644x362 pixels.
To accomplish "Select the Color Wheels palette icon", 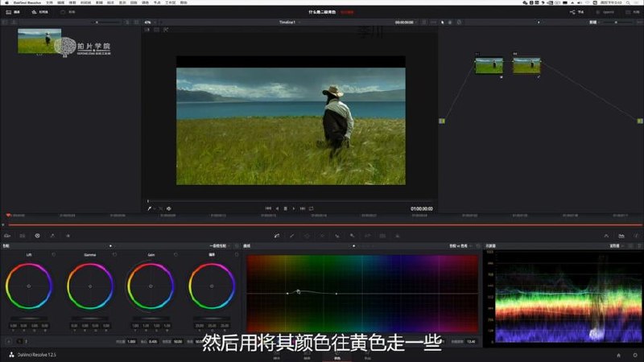I will pyautogui.click(x=37, y=236).
